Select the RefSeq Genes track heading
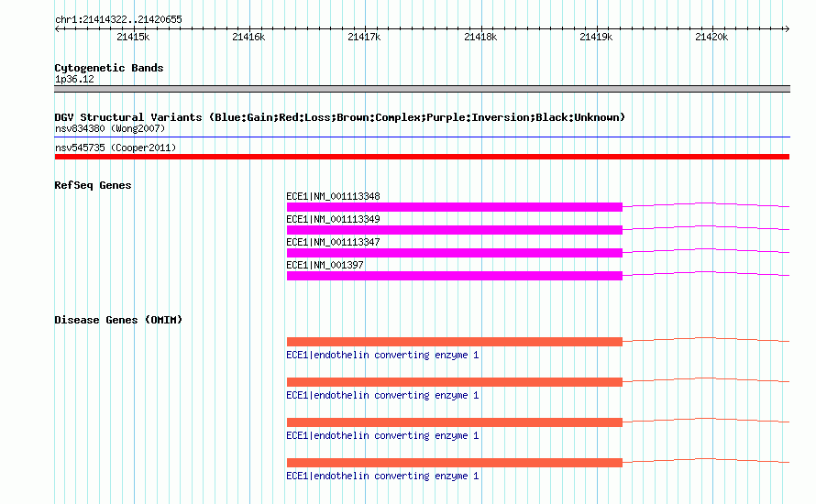816x504 pixels. (93, 185)
